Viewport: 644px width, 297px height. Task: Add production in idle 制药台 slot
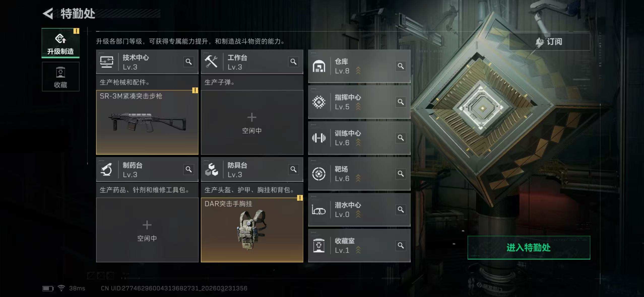click(x=147, y=230)
